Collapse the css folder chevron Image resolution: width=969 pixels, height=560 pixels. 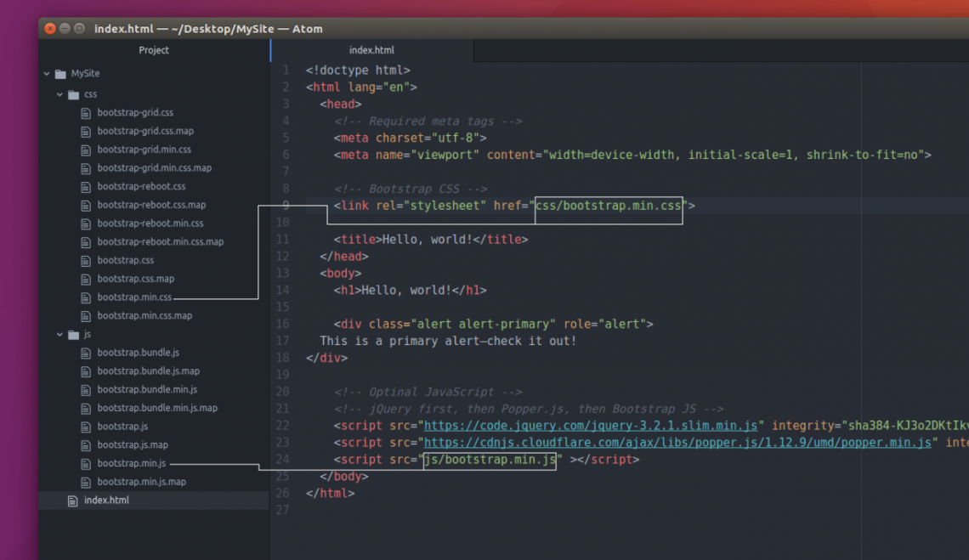point(60,94)
